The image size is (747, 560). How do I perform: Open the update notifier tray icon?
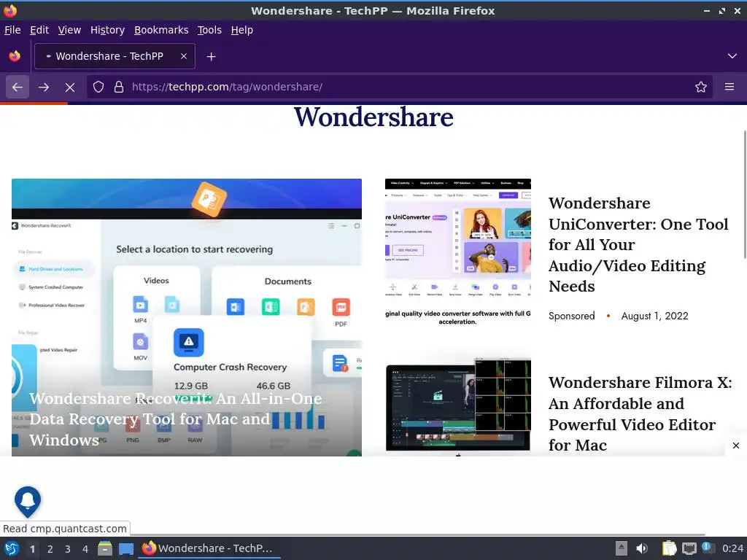708,548
